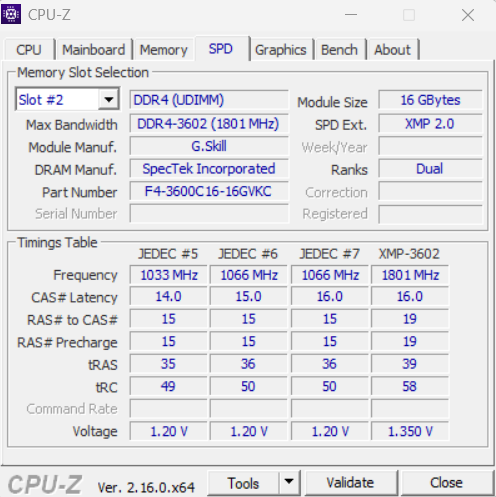Click the Dual ranks value
Image resolution: width=496 pixels, height=497 pixels.
(x=430, y=169)
